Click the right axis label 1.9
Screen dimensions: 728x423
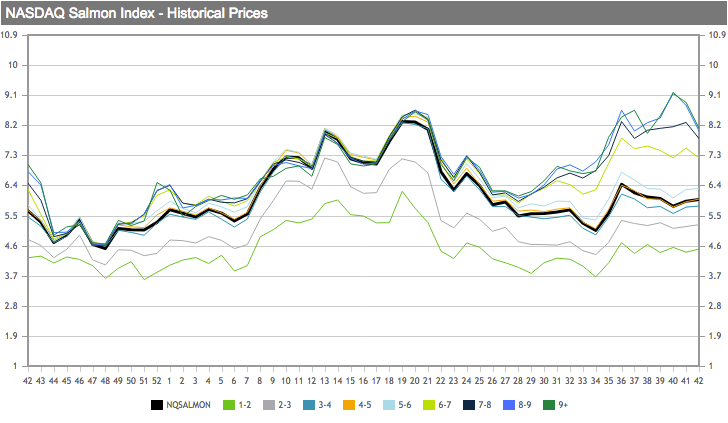(x=715, y=336)
